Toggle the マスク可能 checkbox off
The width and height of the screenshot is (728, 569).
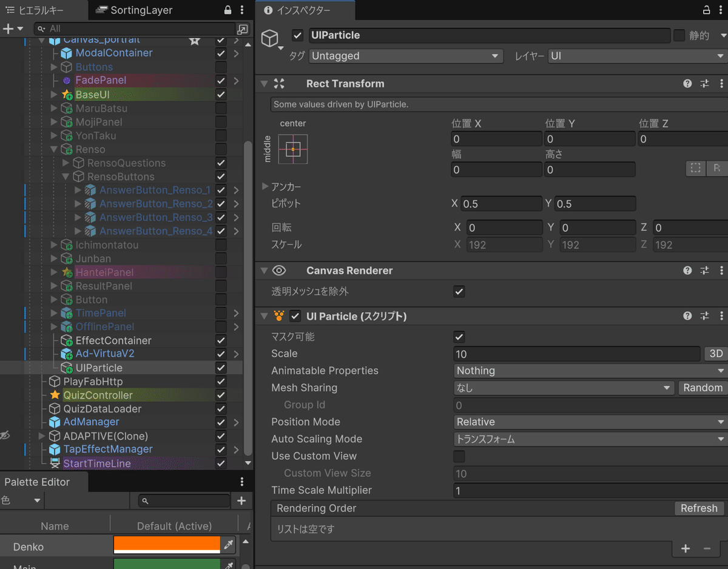tap(459, 337)
